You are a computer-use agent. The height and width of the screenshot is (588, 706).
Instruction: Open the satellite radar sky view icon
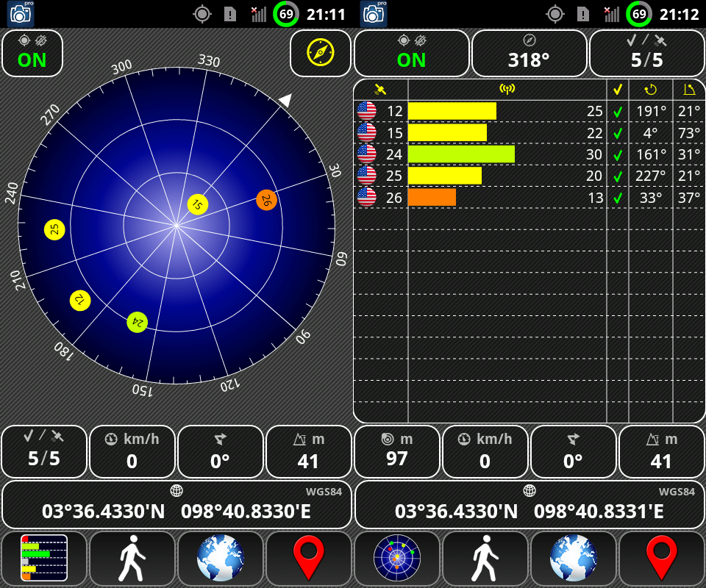[397, 559]
